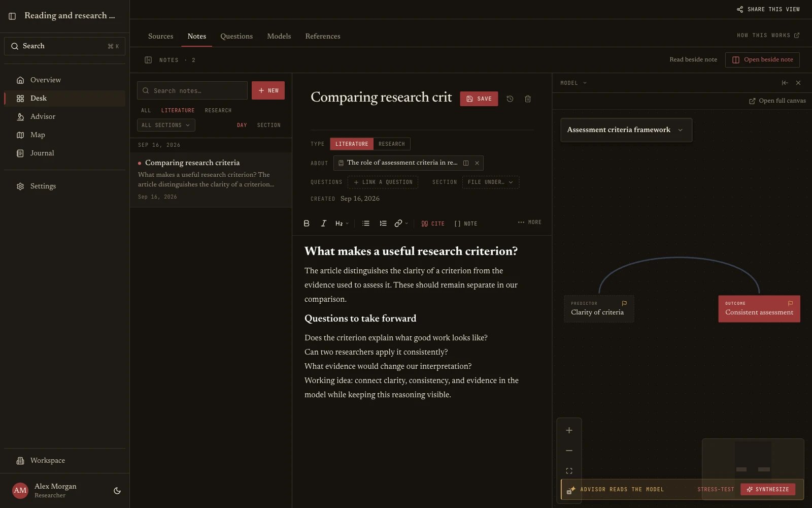The image size is (812, 508).
Task: Click the Synthesize button
Action: pos(768,489)
